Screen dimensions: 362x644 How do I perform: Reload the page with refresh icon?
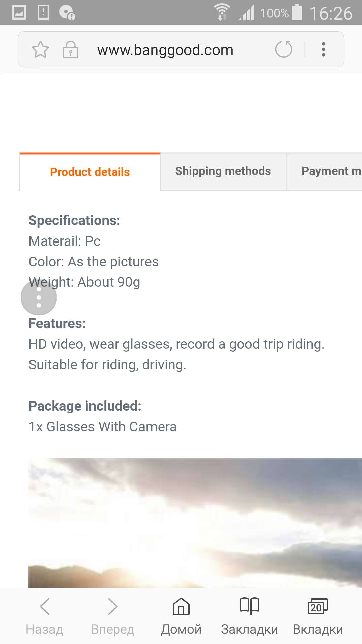[x=284, y=49]
